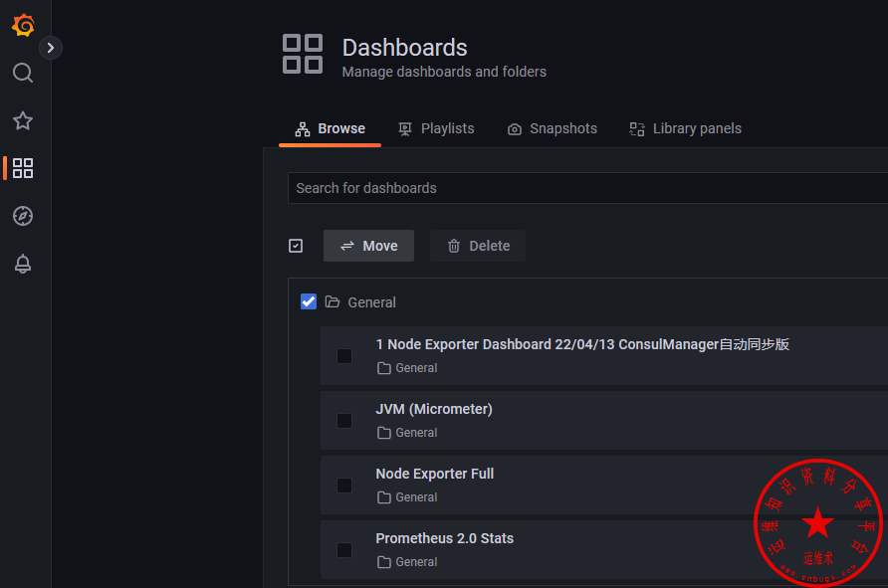Check the JVM (Micrometer) dashboard checkbox
The width and height of the screenshot is (888, 588).
click(344, 421)
